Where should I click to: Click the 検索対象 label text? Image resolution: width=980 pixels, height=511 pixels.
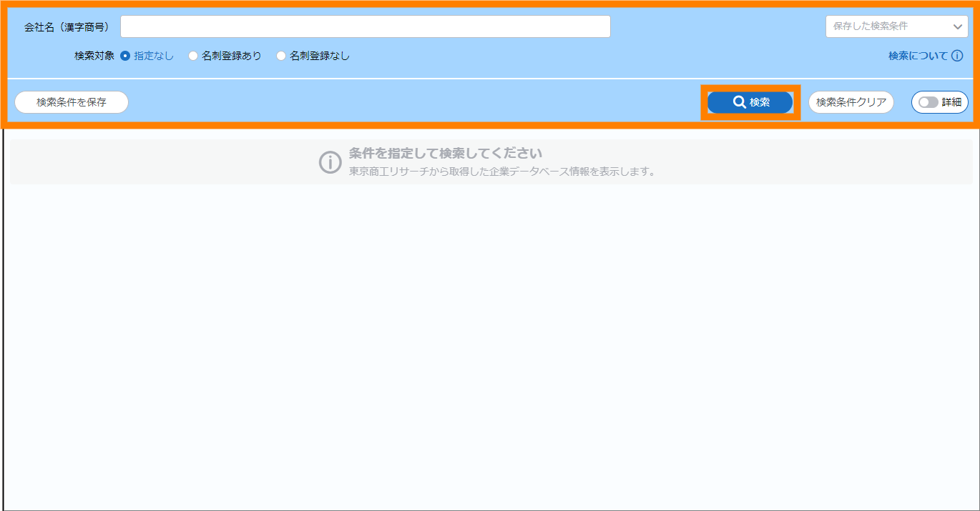94,56
